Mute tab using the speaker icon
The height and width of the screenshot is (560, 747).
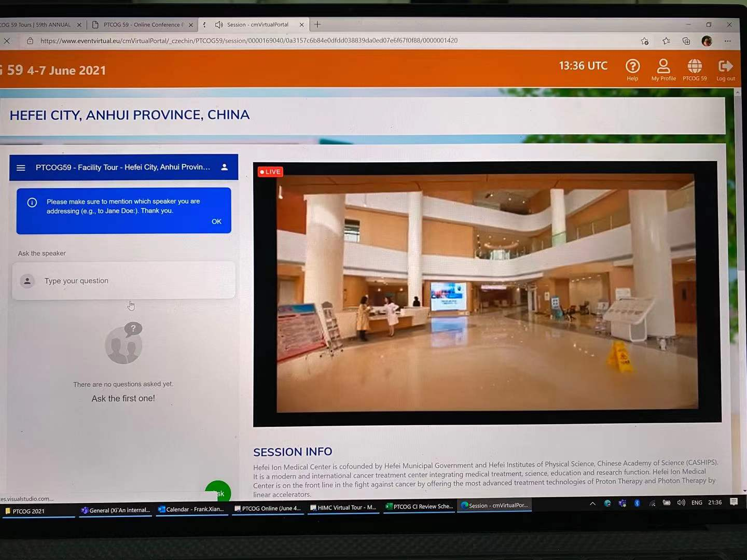point(219,24)
